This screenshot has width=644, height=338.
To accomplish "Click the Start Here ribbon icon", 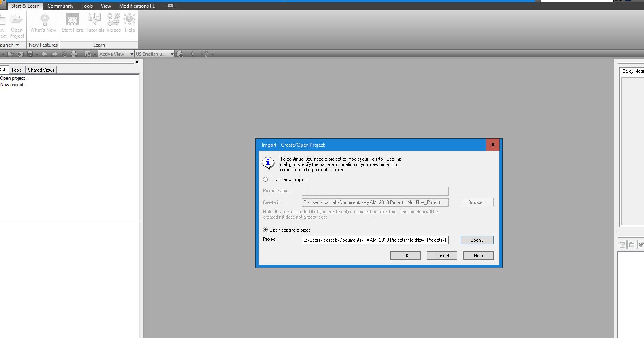I will (x=73, y=19).
